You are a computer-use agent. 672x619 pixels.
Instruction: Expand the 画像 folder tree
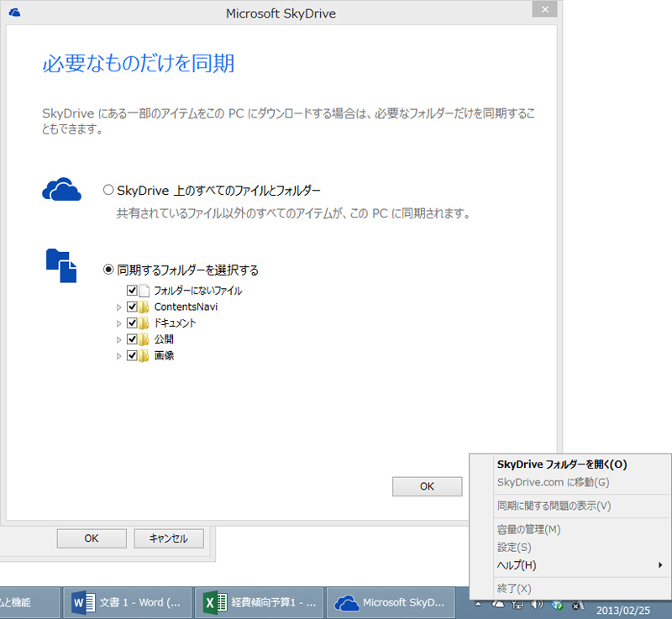[118, 356]
